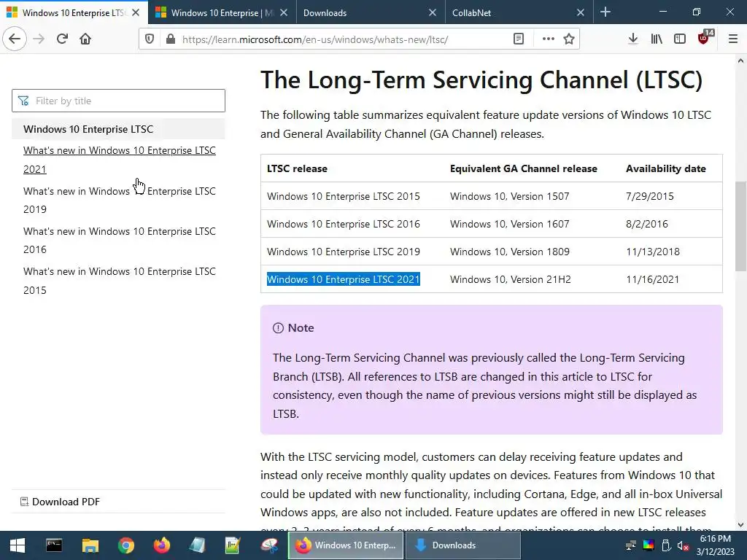The width and height of the screenshot is (747, 560).
Task: Open pinned Firefox icon on taskbar
Action: [x=161, y=545]
